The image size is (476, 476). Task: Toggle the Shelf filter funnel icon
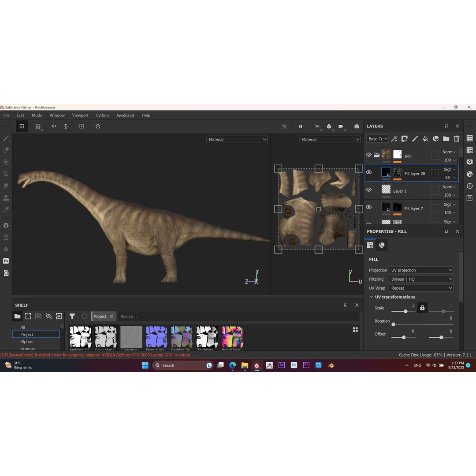(x=72, y=316)
